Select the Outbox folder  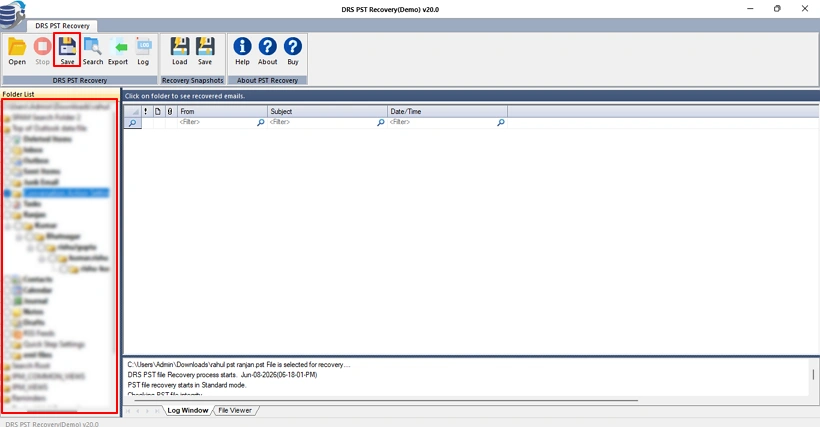[x=36, y=160]
